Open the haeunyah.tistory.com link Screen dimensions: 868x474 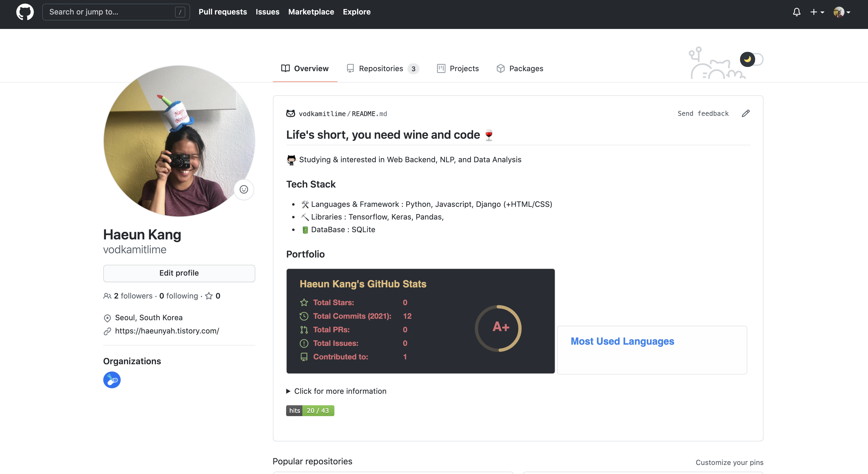pyautogui.click(x=167, y=331)
